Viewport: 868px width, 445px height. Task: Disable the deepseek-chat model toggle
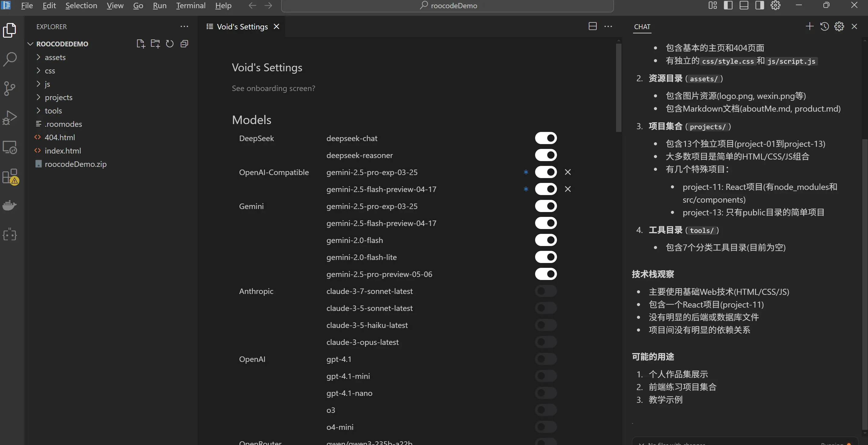[546, 138]
